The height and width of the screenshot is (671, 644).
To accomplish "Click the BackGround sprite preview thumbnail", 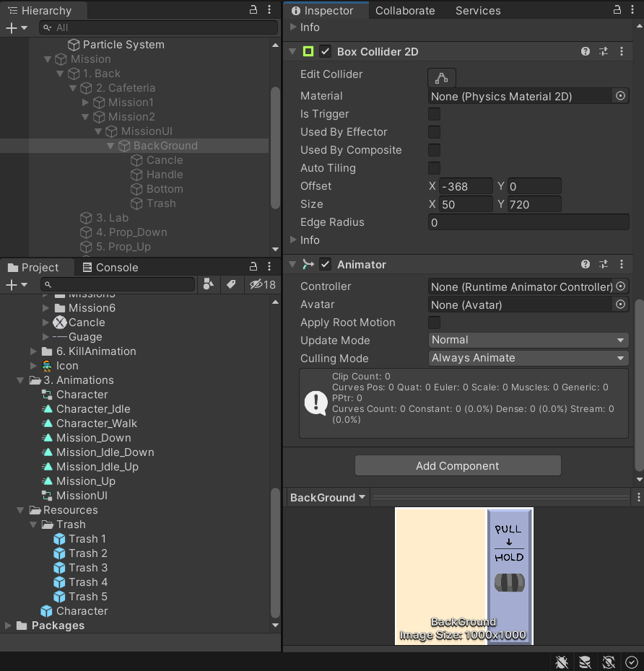I will [464, 576].
